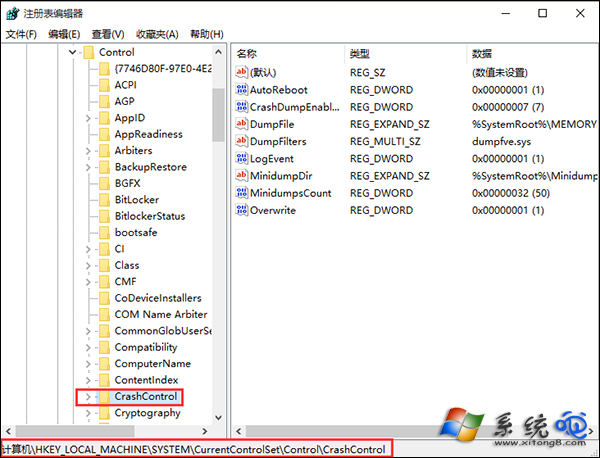Select the Cryptography key label
The width and height of the screenshot is (600, 458).
point(147,413)
